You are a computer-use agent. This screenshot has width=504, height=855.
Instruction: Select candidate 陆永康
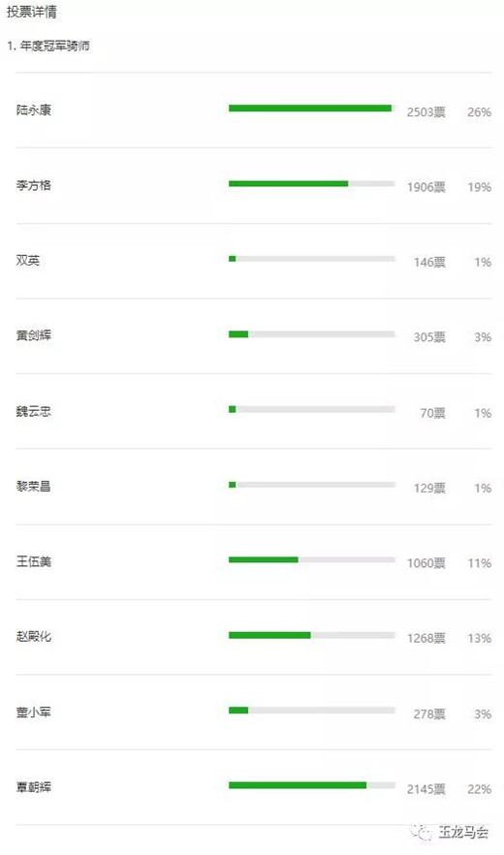point(33,111)
